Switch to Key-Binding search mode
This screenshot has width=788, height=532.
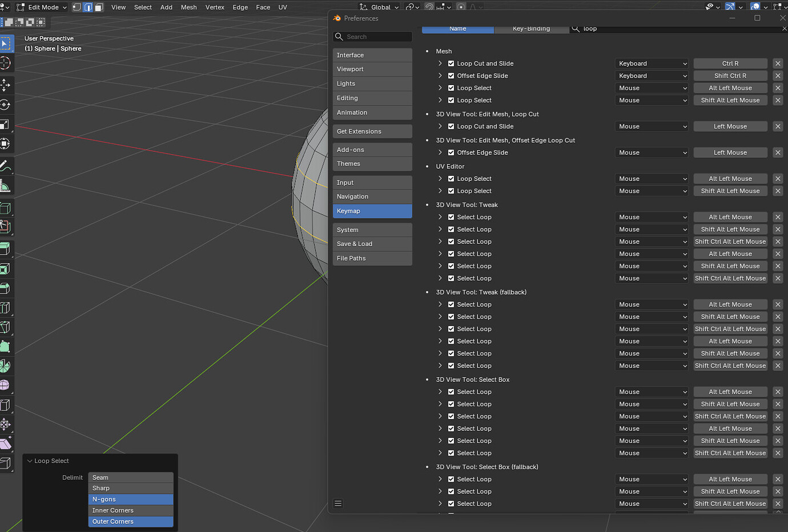coord(531,29)
